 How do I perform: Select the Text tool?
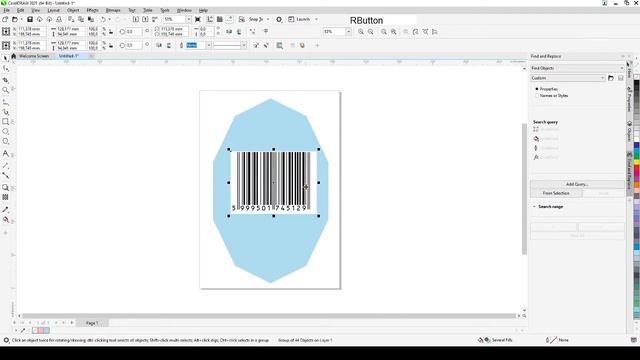click(5, 153)
